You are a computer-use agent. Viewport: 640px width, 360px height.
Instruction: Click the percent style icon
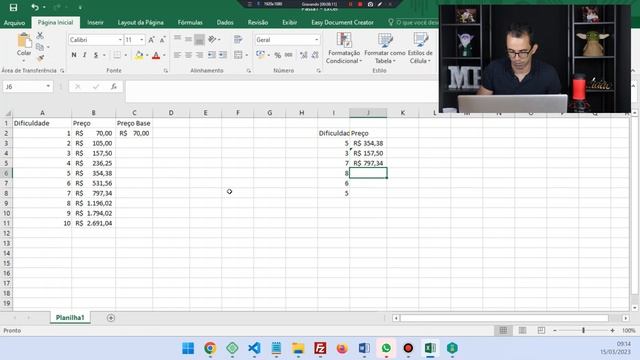[278, 55]
